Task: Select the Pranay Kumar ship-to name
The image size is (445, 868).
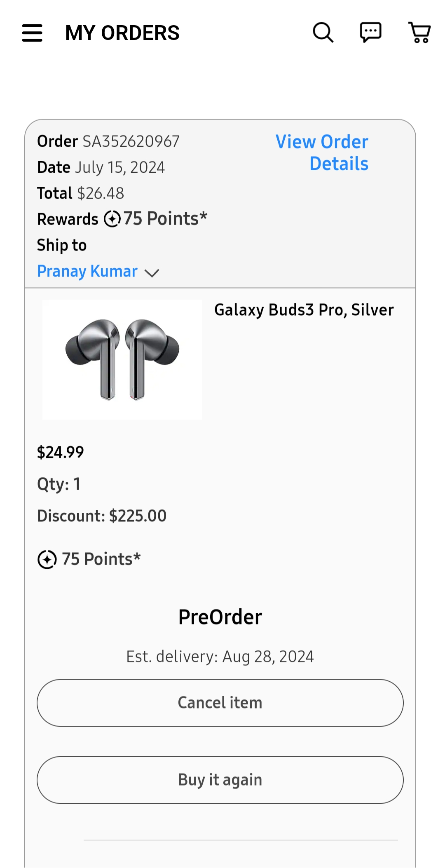Action: point(87,272)
